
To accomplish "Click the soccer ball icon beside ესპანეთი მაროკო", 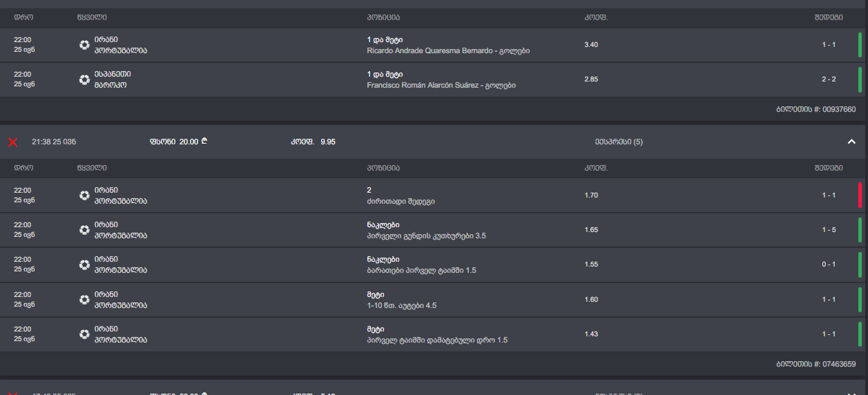I will point(84,79).
